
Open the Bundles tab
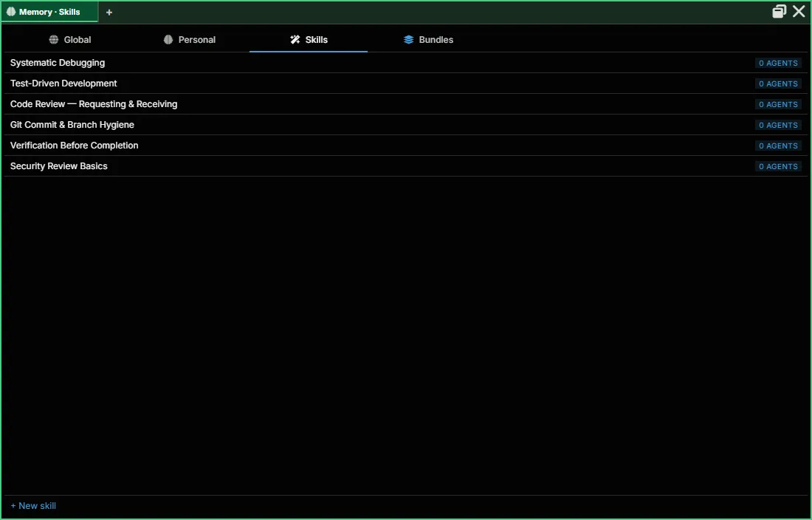coord(428,40)
